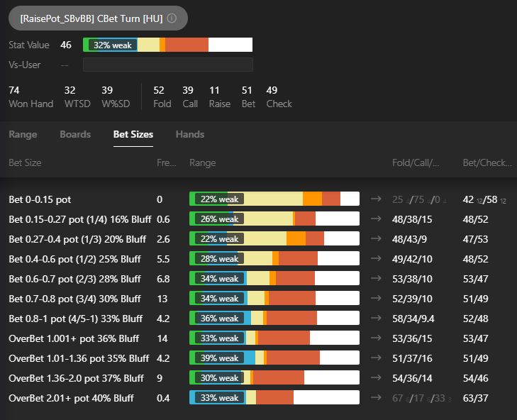Screen dimensions: 517x420
Task: Click the 32% weak Stat Value range bar
Action: [x=167, y=45]
